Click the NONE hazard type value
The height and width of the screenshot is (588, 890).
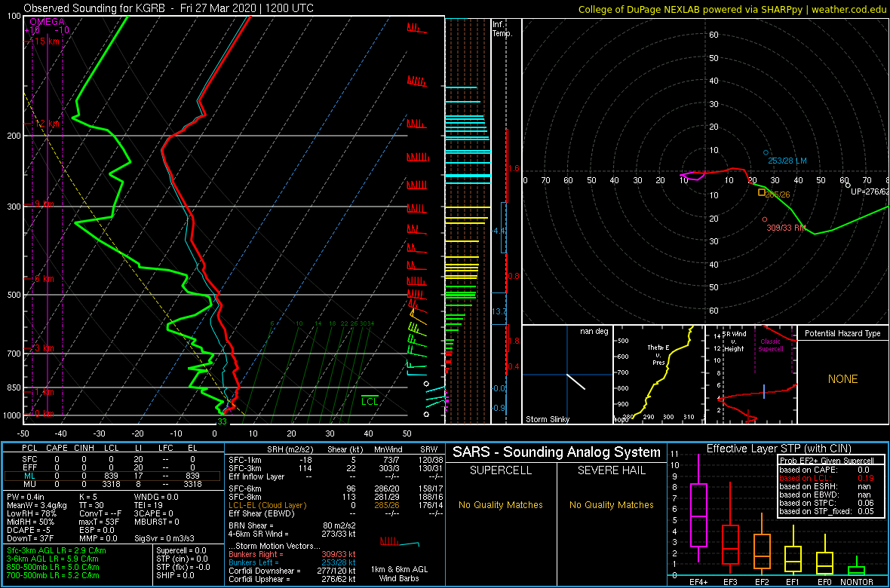point(842,379)
